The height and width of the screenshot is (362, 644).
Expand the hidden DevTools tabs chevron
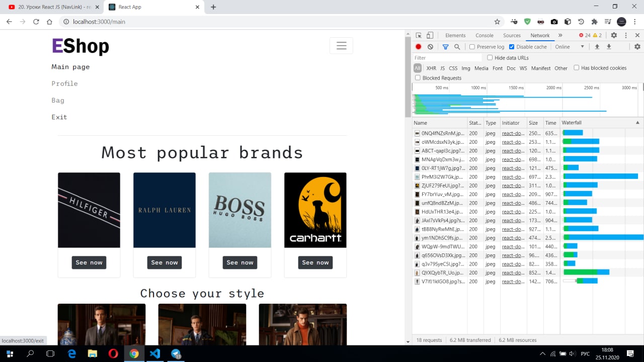(560, 35)
